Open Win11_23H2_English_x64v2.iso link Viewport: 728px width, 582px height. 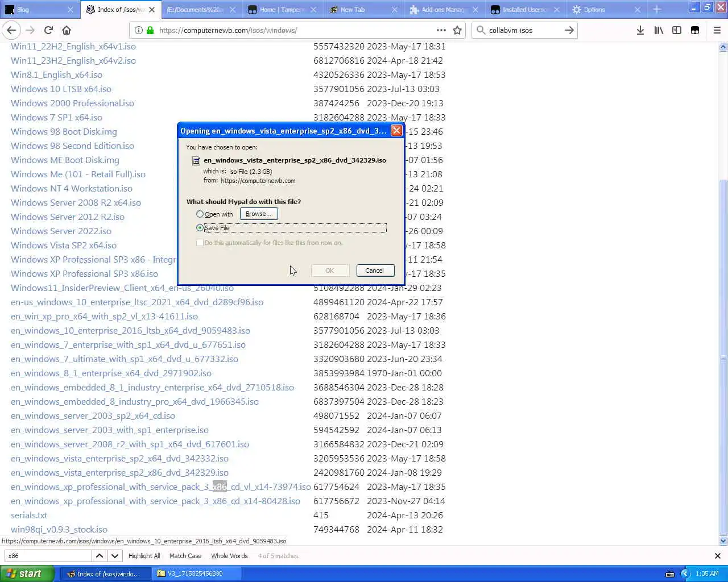[x=73, y=61]
